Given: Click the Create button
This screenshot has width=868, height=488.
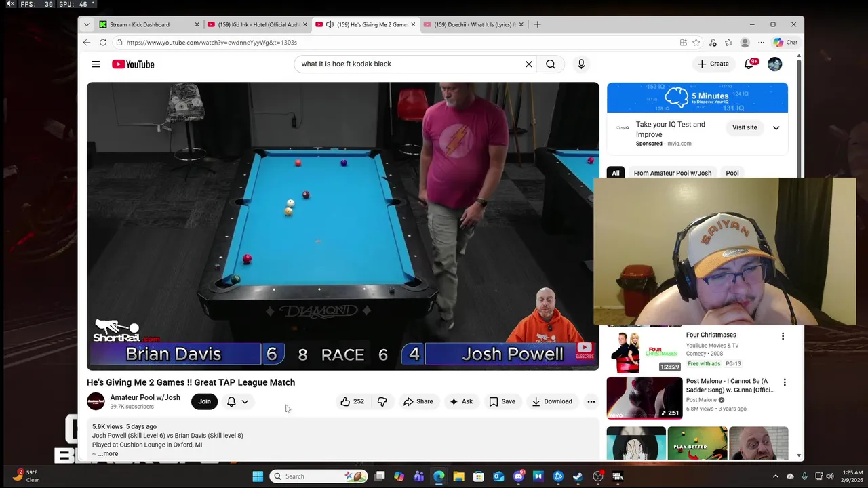Looking at the screenshot, I should coord(713,64).
